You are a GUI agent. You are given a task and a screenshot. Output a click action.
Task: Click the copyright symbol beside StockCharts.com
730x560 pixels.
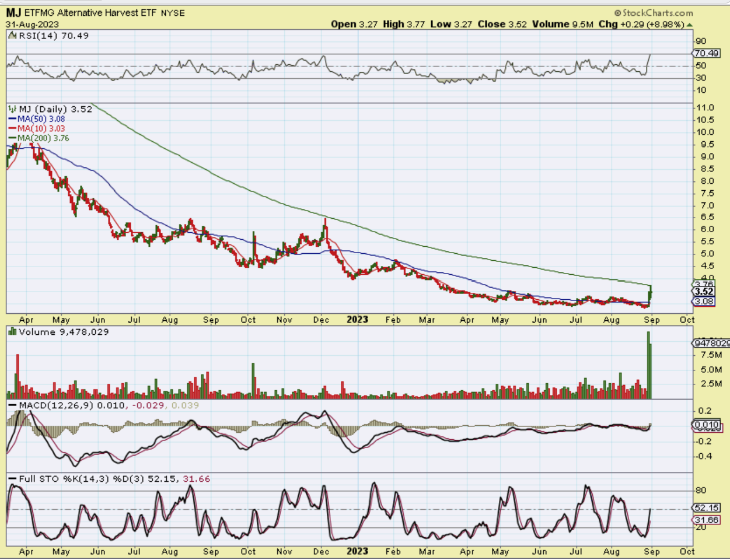[x=618, y=13]
